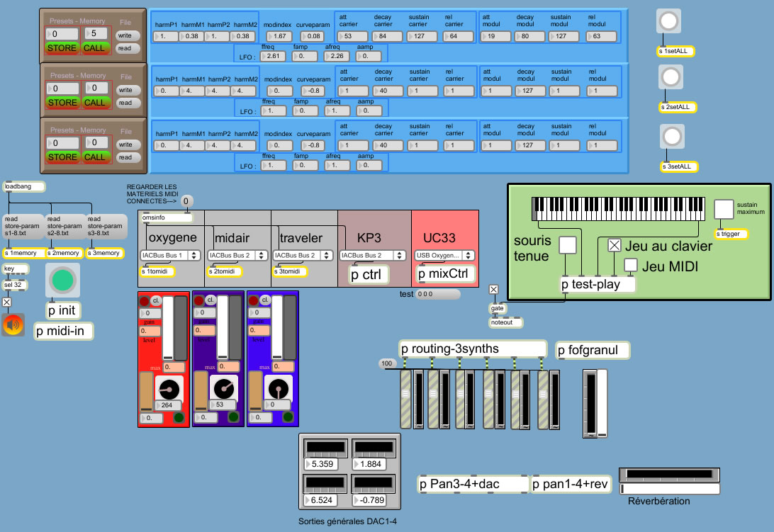Click STORE in the preset panel showing memory 5

coord(62,48)
